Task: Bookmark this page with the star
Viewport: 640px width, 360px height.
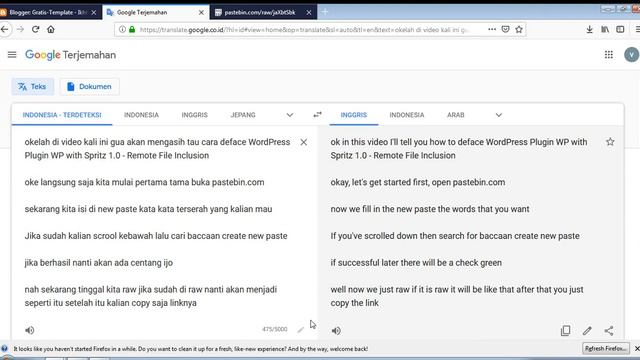Action: (519, 29)
